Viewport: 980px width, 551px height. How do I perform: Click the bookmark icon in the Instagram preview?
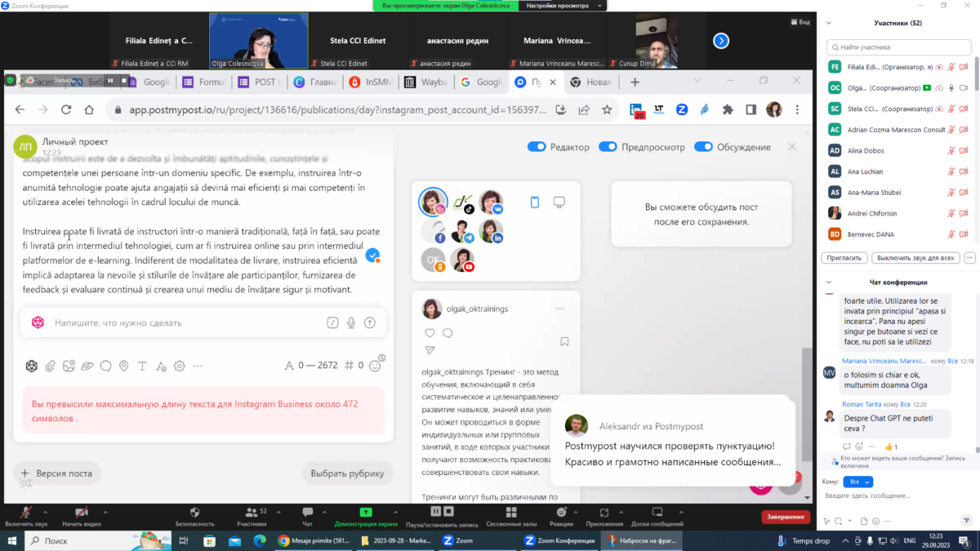tap(563, 341)
